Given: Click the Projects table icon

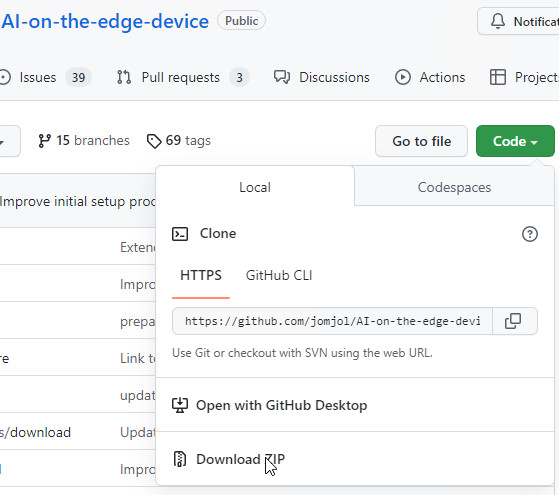Looking at the screenshot, I should pyautogui.click(x=498, y=77).
